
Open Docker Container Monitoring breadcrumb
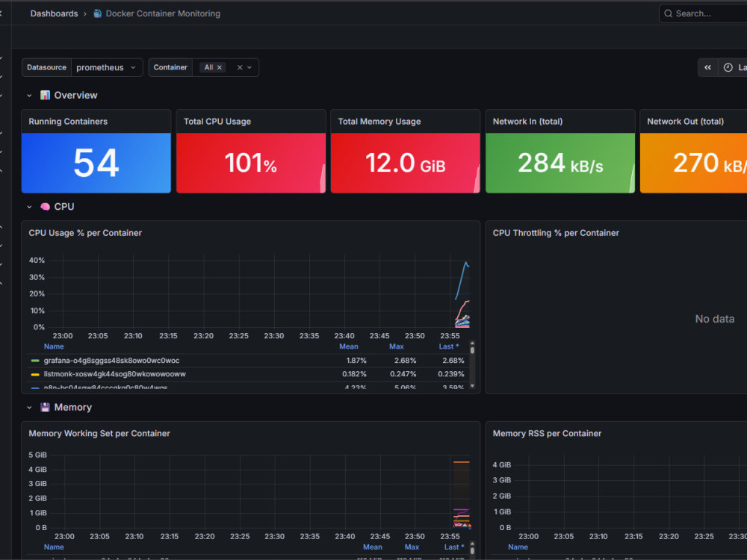tap(163, 13)
